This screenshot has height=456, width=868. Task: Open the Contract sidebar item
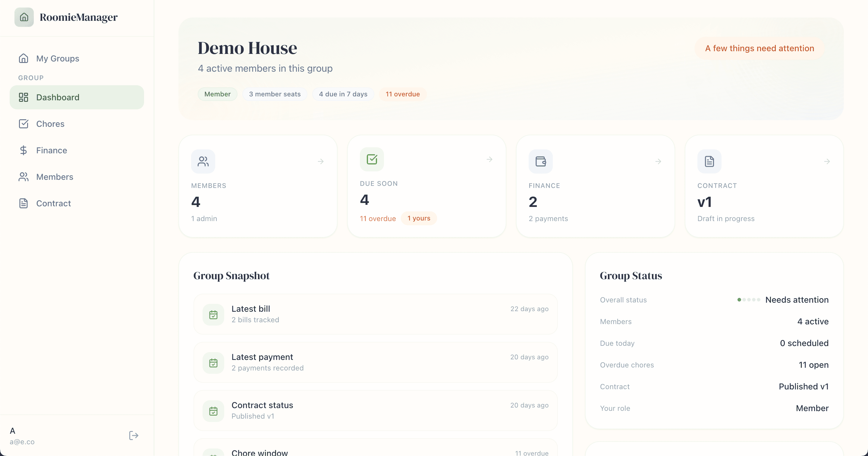point(77,203)
